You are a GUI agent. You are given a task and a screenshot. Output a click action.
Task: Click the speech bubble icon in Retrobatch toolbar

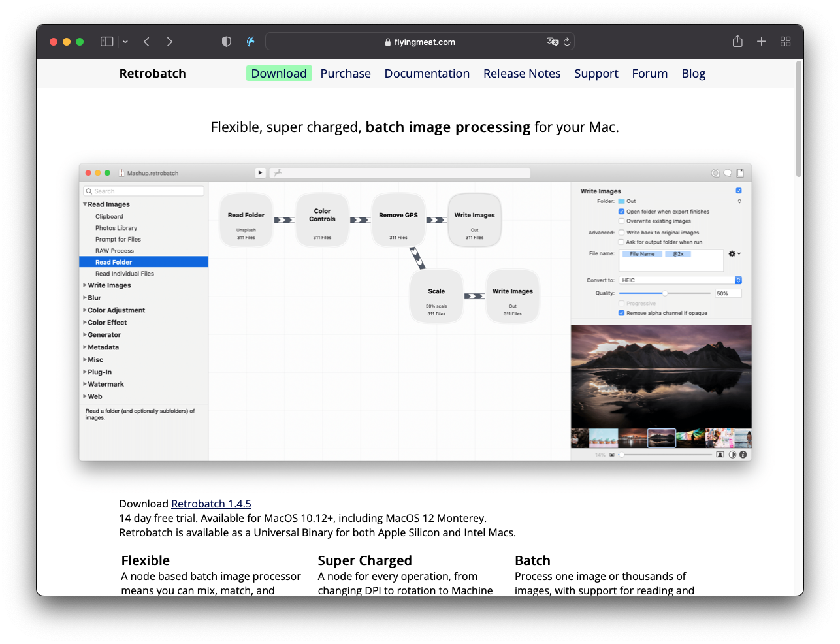pyautogui.click(x=728, y=173)
